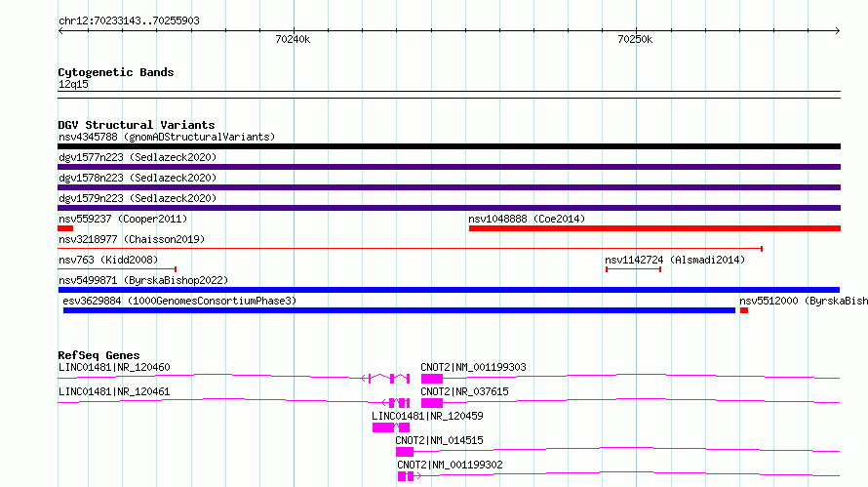Click the 70240k ruler tick label
Image resolution: width=868 pixels, height=487 pixels.
click(x=293, y=39)
